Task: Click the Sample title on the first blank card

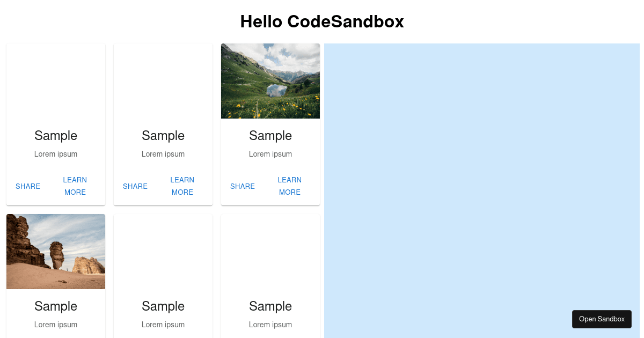Action: [56, 136]
